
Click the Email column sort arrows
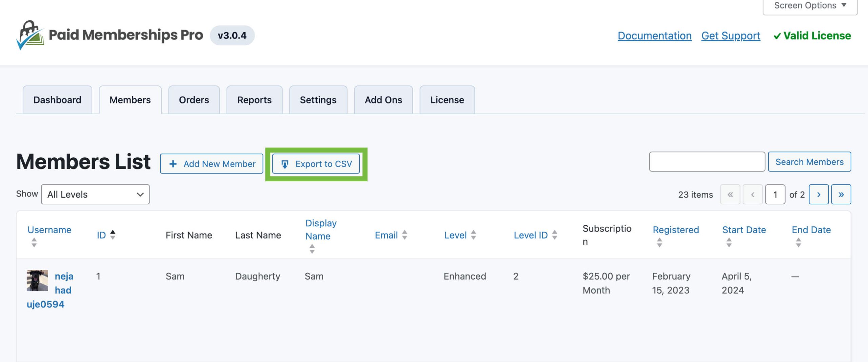(x=405, y=235)
